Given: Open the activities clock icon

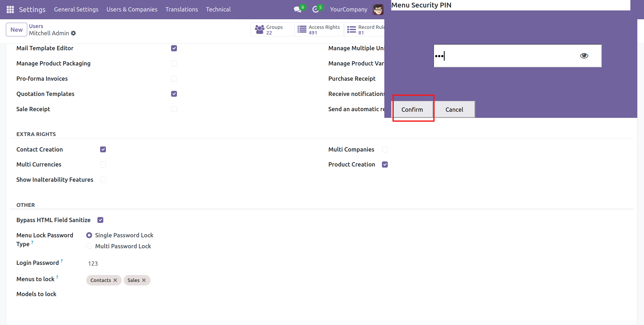Looking at the screenshot, I should (x=315, y=9).
